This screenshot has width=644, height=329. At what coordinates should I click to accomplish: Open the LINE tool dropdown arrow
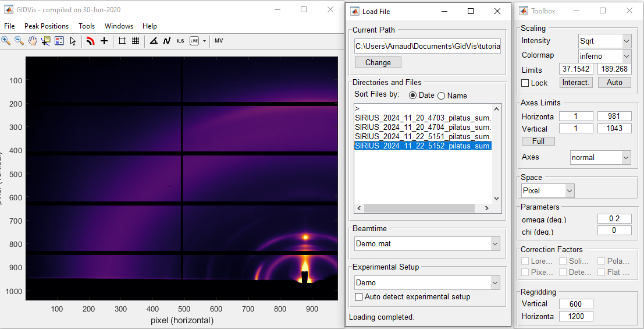[x=204, y=41]
